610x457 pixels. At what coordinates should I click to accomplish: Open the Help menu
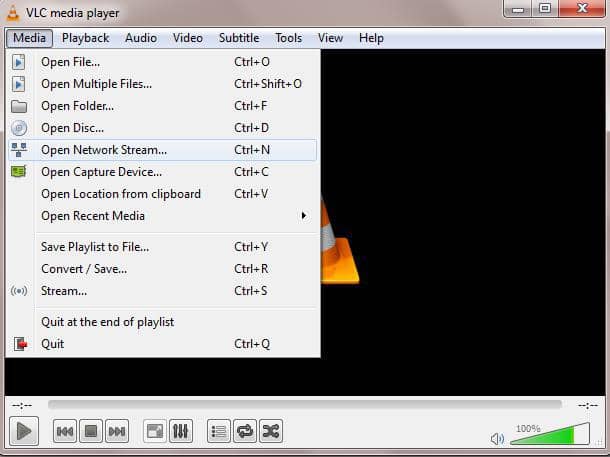[371, 38]
